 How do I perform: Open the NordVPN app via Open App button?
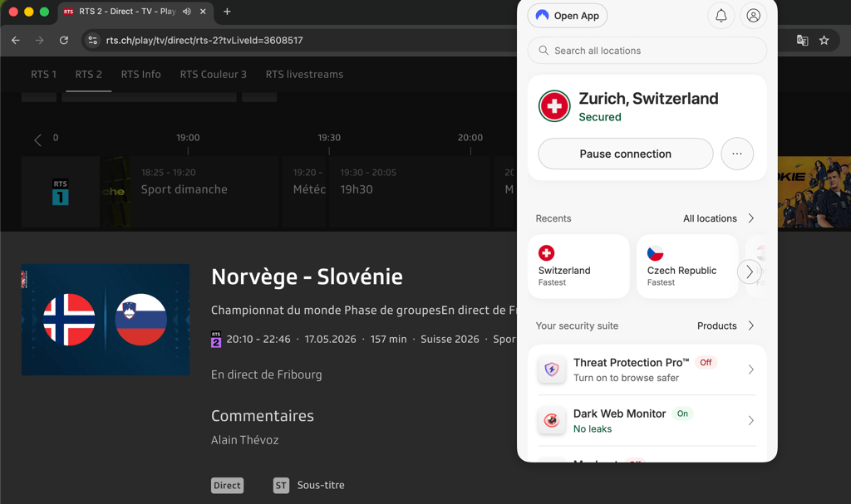click(567, 16)
